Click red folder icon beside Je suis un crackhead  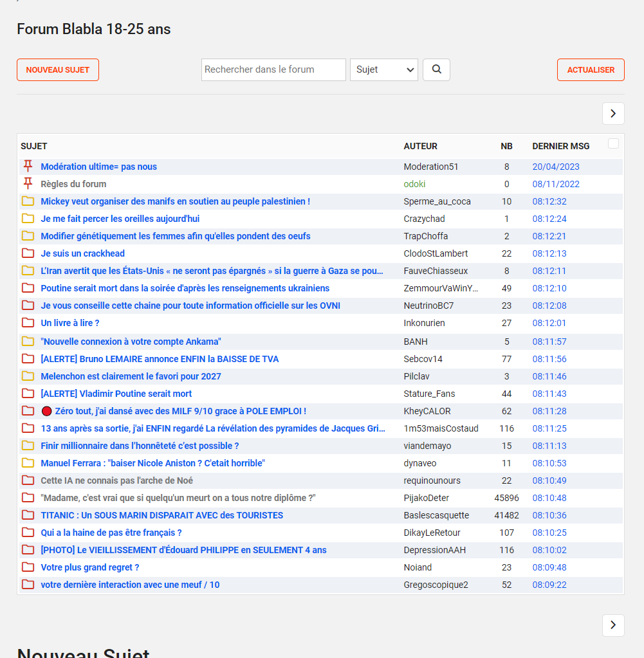point(28,253)
